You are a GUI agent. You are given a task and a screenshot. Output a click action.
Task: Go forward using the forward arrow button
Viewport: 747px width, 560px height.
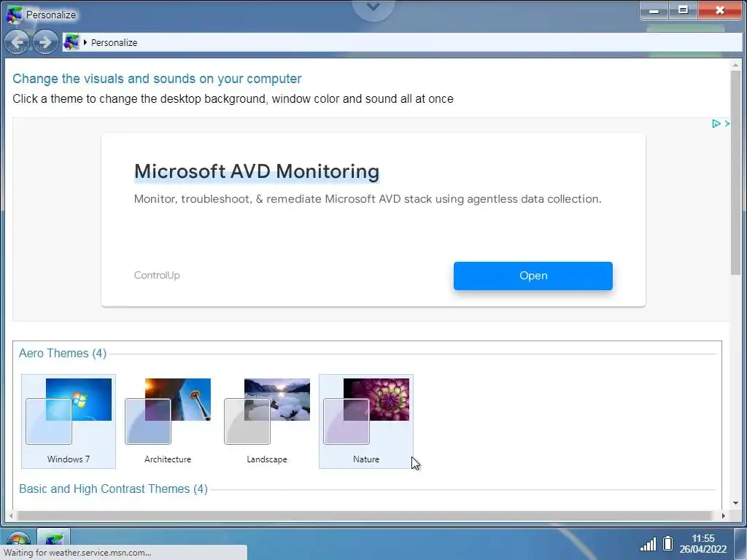pos(45,42)
